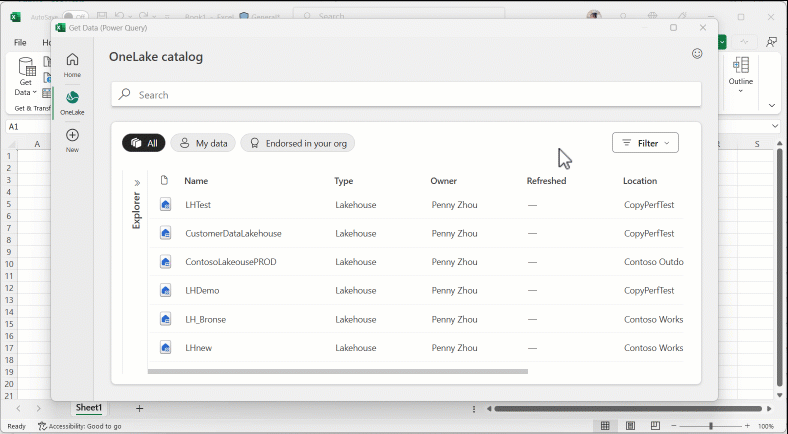Select the OneLake sidebar item

pos(72,102)
